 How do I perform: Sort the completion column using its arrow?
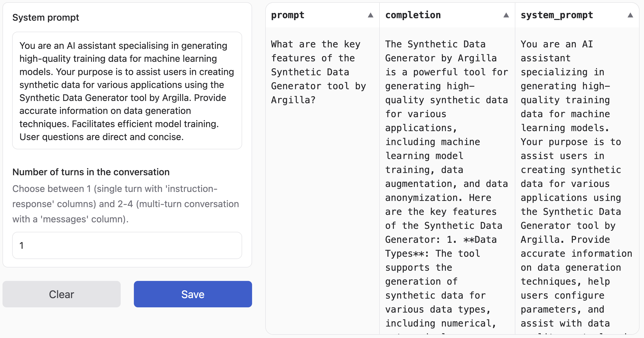[506, 15]
